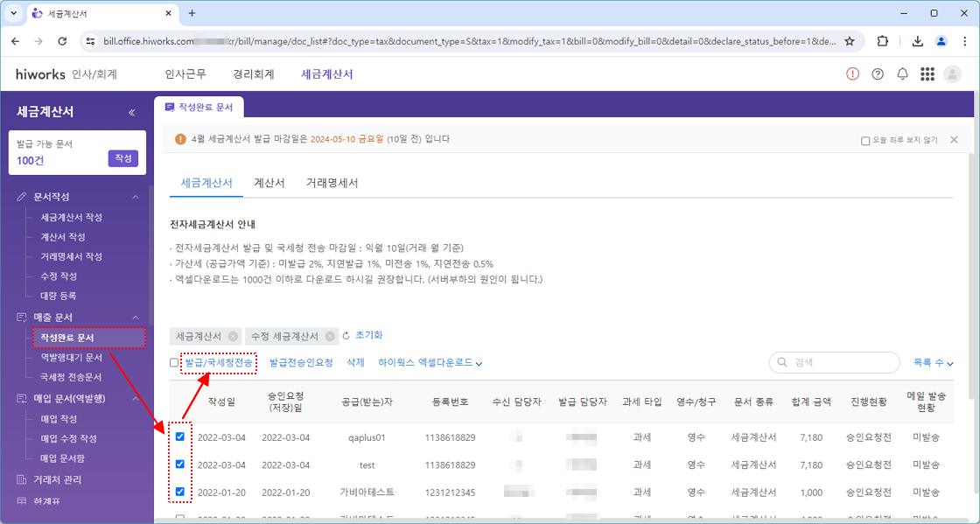Image resolution: width=980 pixels, height=524 pixels.
Task: Open the hiworks apps grid
Action: pos(927,74)
